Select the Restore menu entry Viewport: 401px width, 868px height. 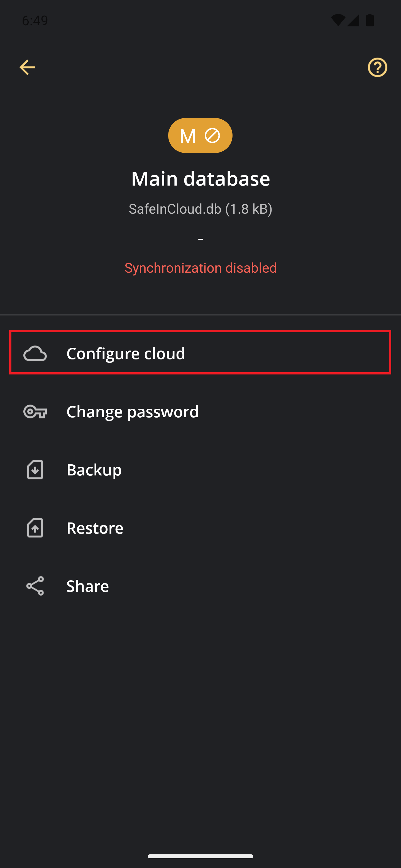coord(200,528)
